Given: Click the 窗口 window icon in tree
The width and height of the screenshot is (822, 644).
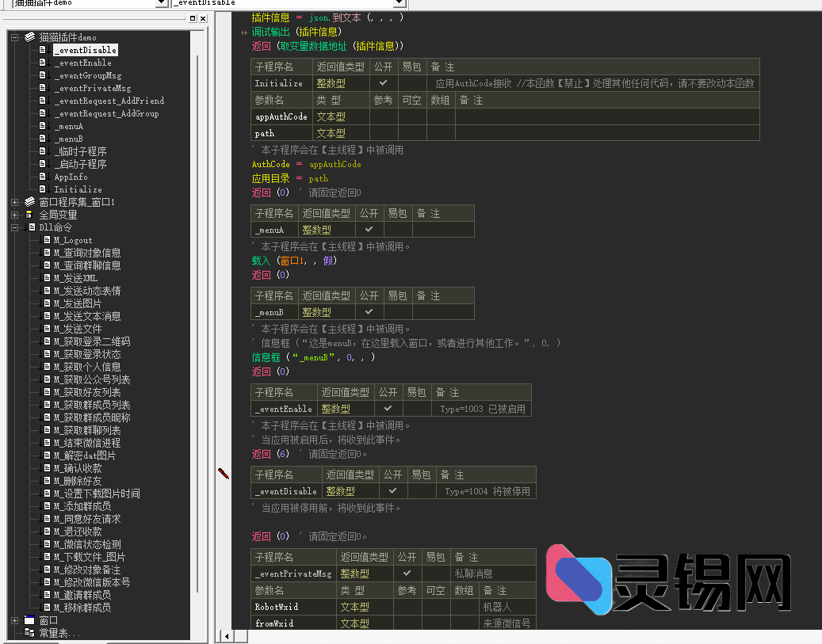Looking at the screenshot, I should pyautogui.click(x=29, y=620).
